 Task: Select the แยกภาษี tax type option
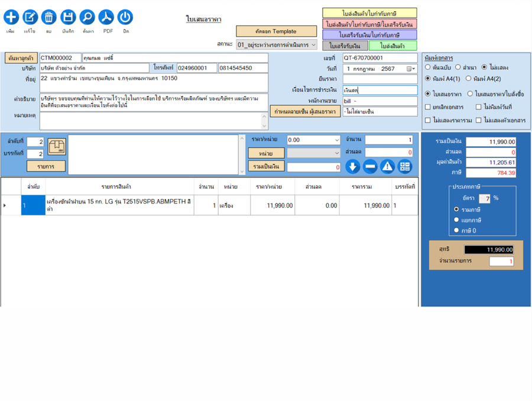456,220
